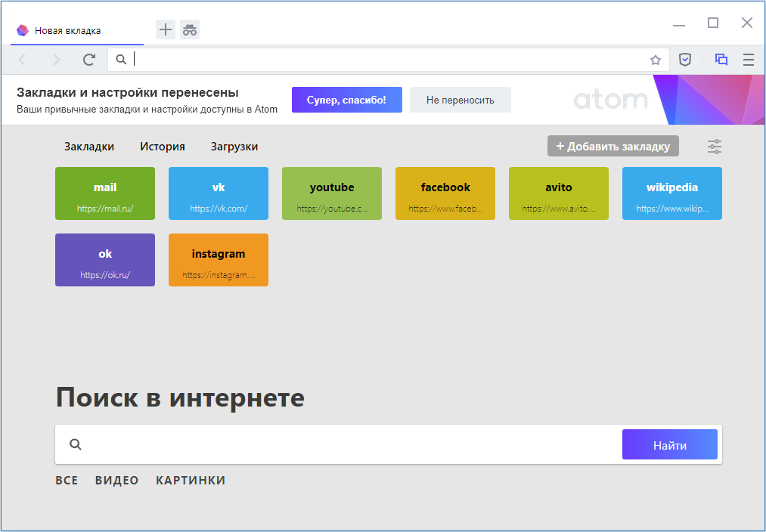Click the magnifier in the address bar
Image resolution: width=766 pixels, height=532 pixels.
tap(121, 60)
